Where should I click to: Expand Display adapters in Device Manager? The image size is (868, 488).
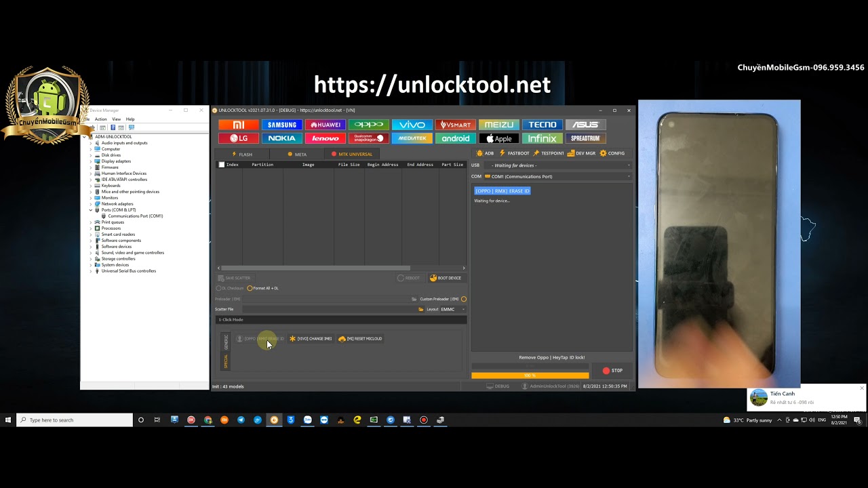91,161
